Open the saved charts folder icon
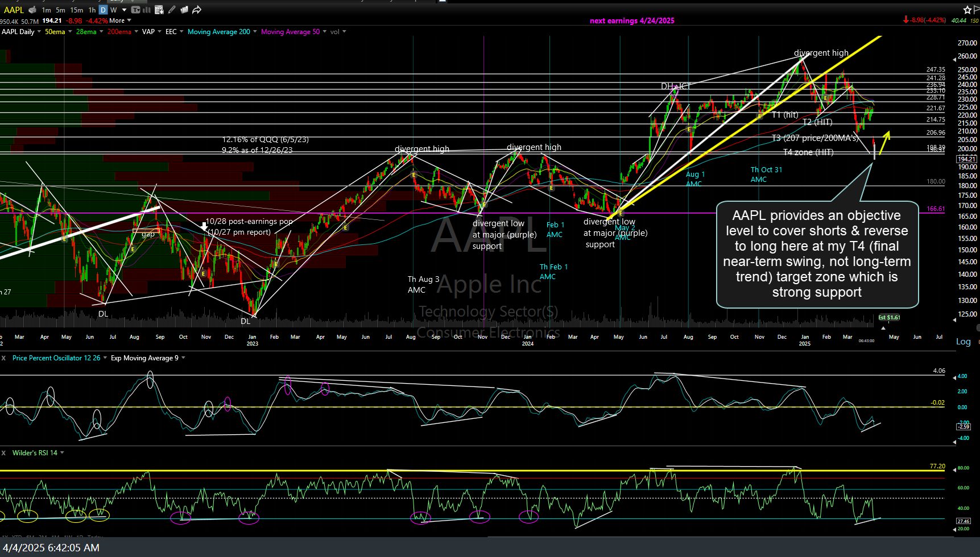Viewport: 980px width, 557px height. pyautogui.click(x=184, y=10)
